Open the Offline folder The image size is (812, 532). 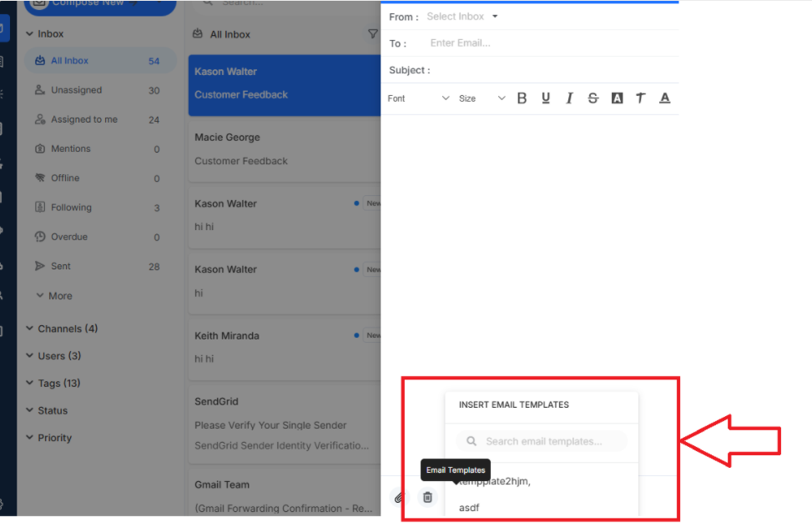click(100, 178)
